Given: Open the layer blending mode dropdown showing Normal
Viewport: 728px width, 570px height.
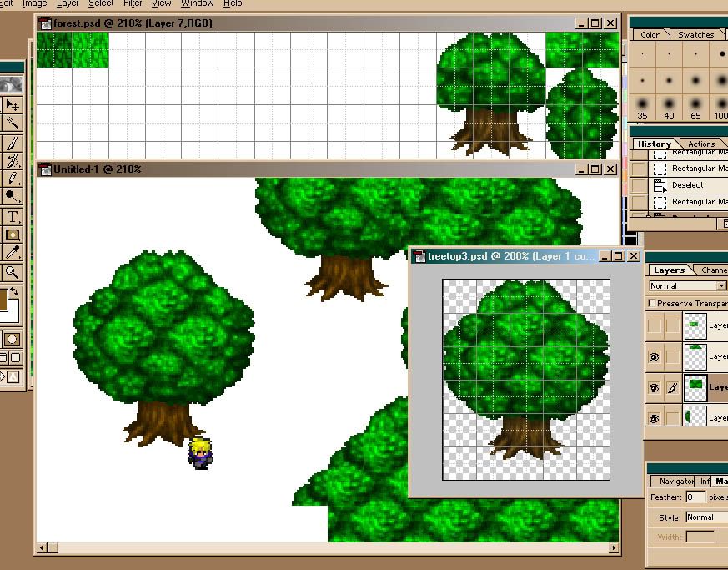Looking at the screenshot, I should [x=688, y=285].
